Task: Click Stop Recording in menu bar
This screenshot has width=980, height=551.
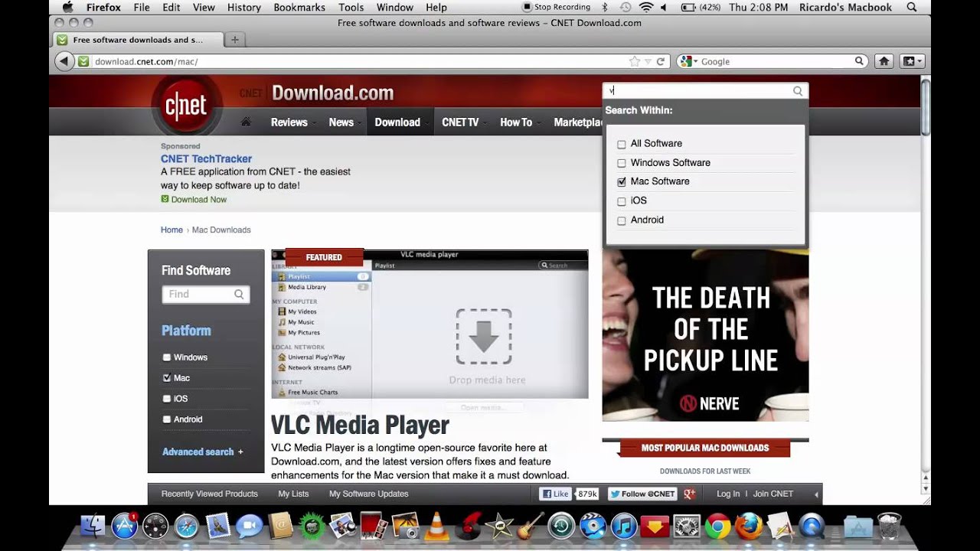Action: click(557, 7)
